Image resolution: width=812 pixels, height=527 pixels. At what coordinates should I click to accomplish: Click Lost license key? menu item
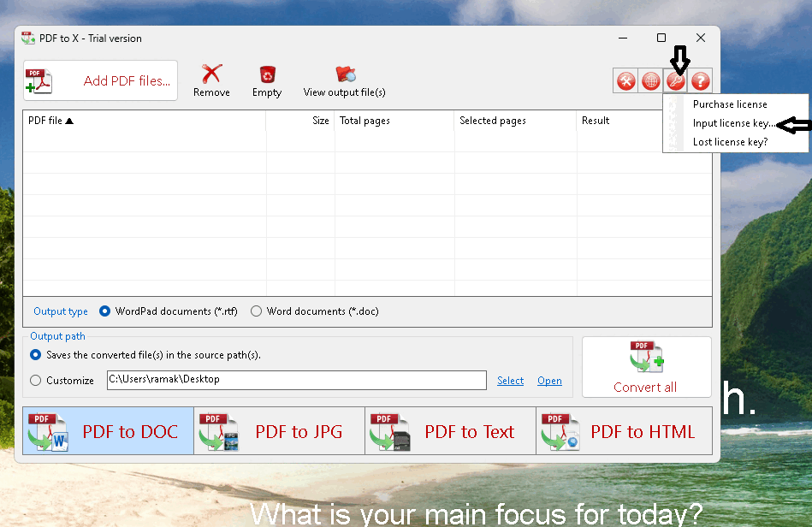point(730,142)
